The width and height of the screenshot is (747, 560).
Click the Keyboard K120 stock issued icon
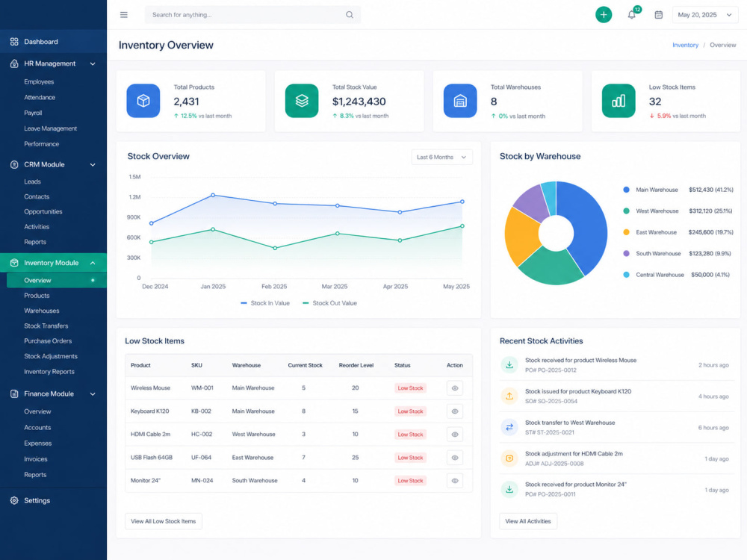click(x=509, y=396)
